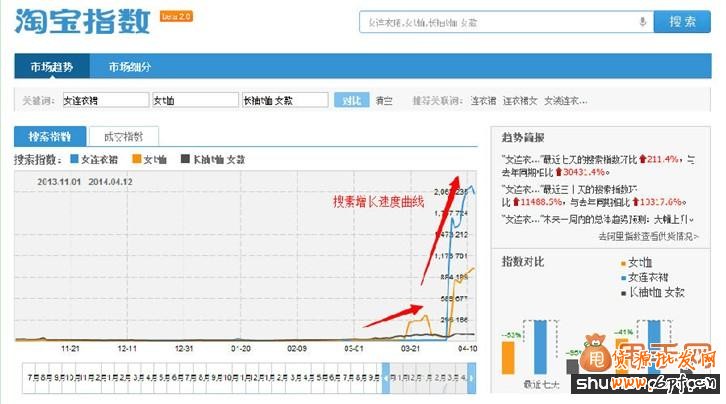Click the keyword field containing 女t恤

(195, 100)
